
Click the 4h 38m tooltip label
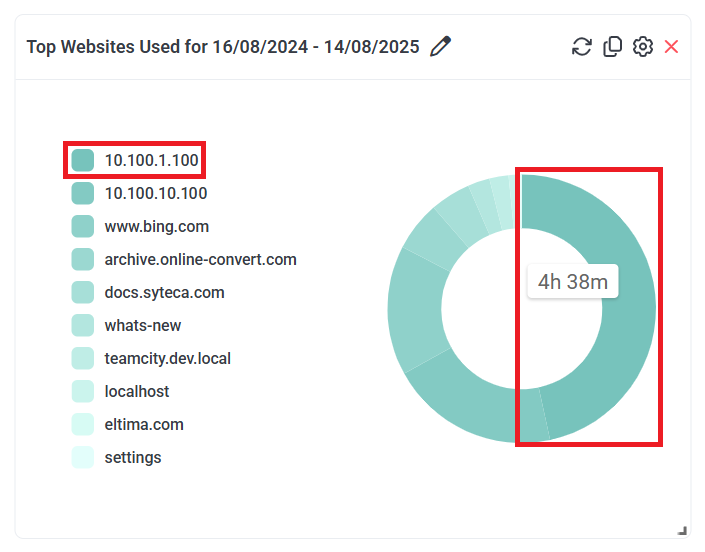coord(573,281)
